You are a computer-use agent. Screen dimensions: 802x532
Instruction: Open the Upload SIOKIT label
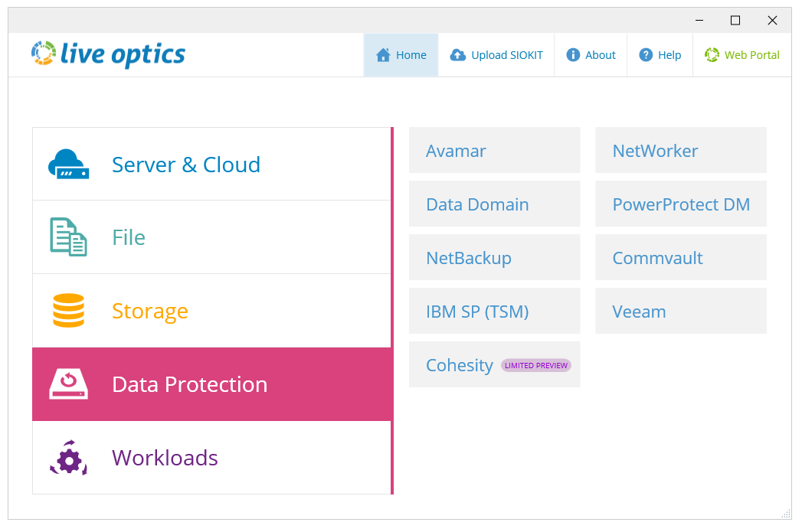coord(507,55)
